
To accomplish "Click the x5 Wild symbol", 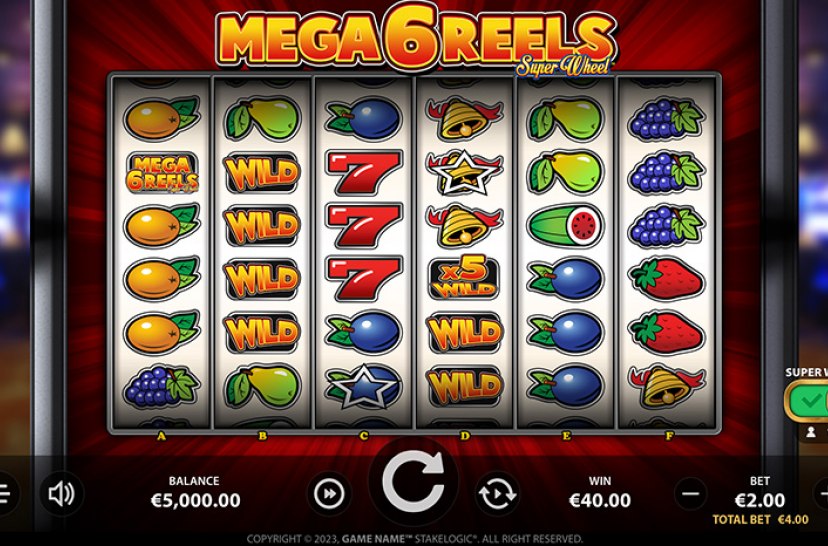I will click(464, 278).
